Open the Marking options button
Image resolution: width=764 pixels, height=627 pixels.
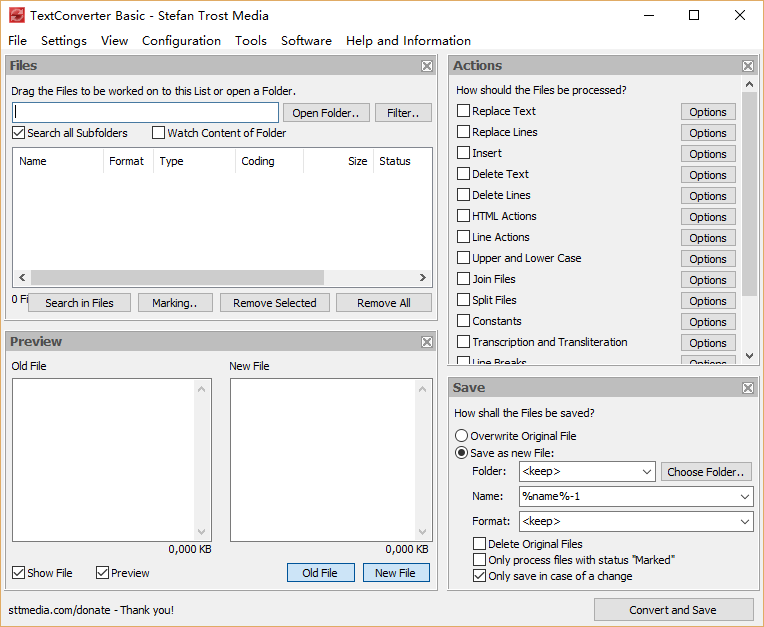(175, 303)
